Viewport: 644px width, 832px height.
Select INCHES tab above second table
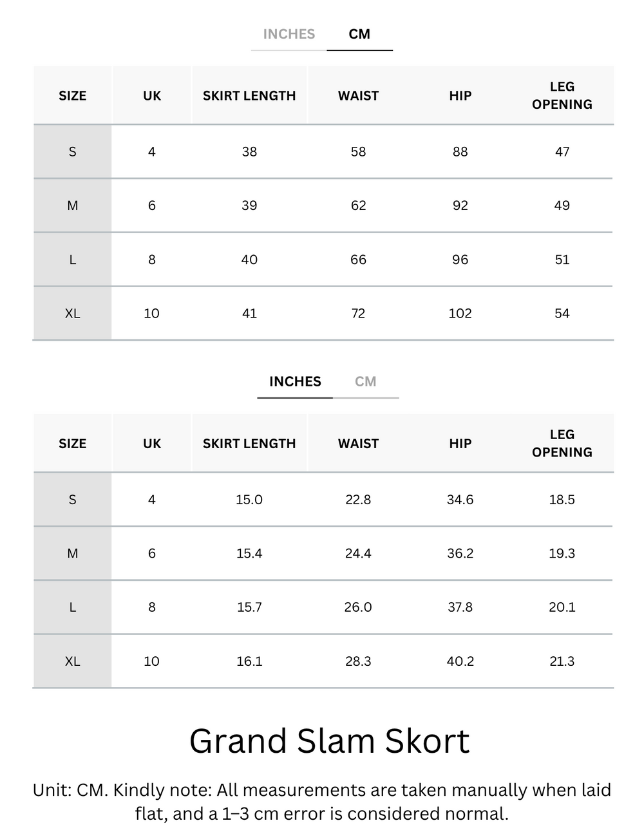pyautogui.click(x=295, y=382)
